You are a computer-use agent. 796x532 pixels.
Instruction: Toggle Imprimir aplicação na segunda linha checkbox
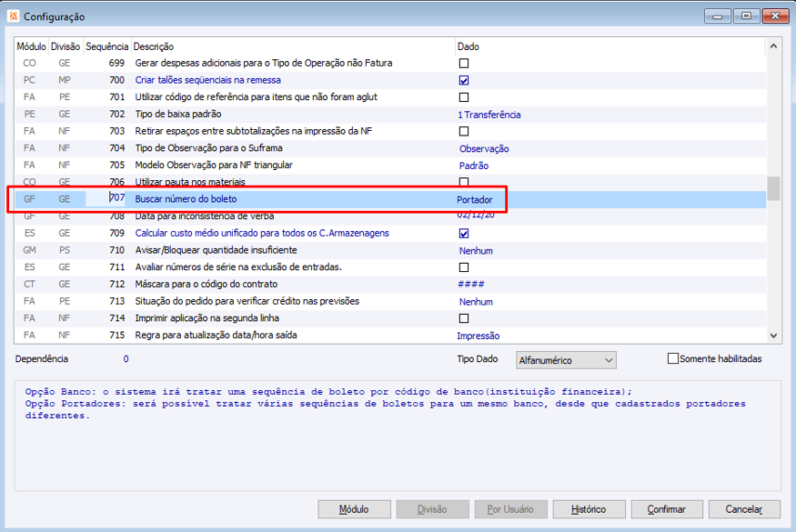[463, 318]
